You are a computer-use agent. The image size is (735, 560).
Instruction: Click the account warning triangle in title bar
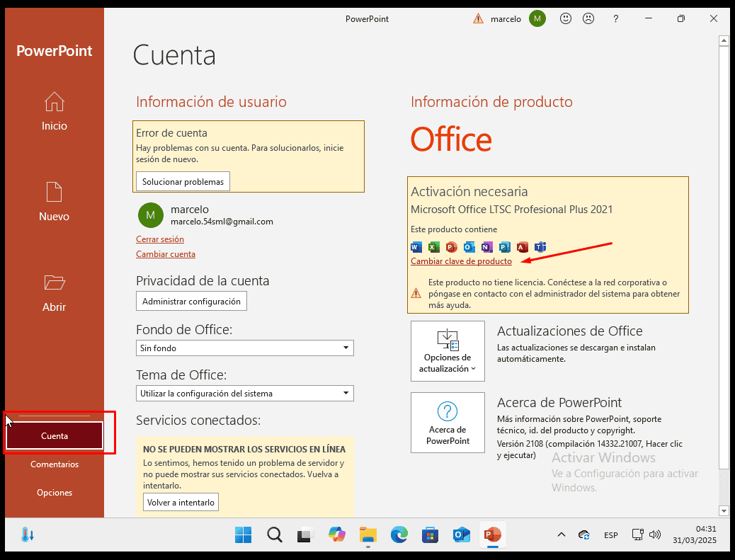pos(479,19)
